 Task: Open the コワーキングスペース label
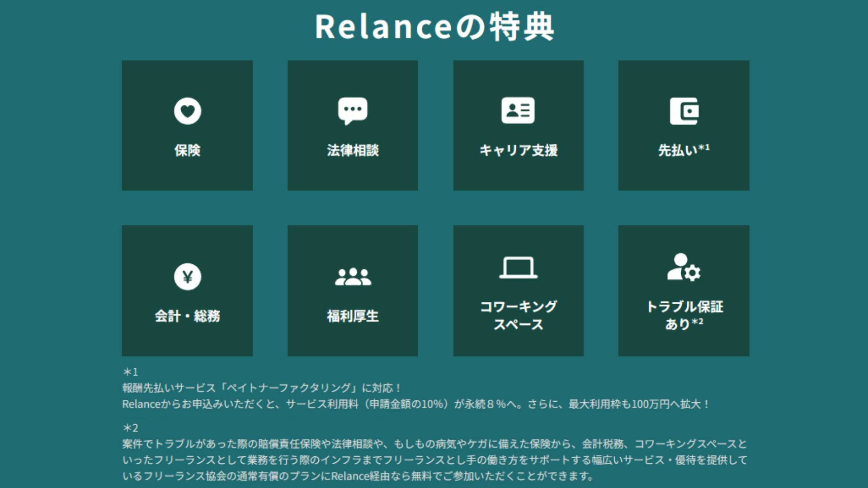point(518,315)
